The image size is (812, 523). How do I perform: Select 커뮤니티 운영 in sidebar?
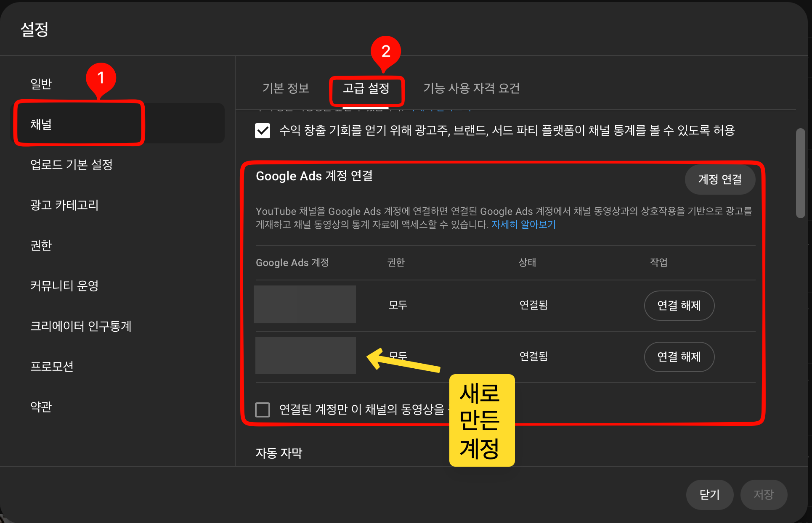click(64, 285)
